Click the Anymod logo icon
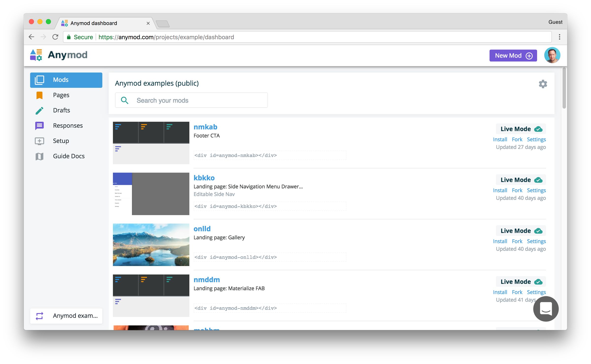591x364 pixels. click(x=36, y=55)
